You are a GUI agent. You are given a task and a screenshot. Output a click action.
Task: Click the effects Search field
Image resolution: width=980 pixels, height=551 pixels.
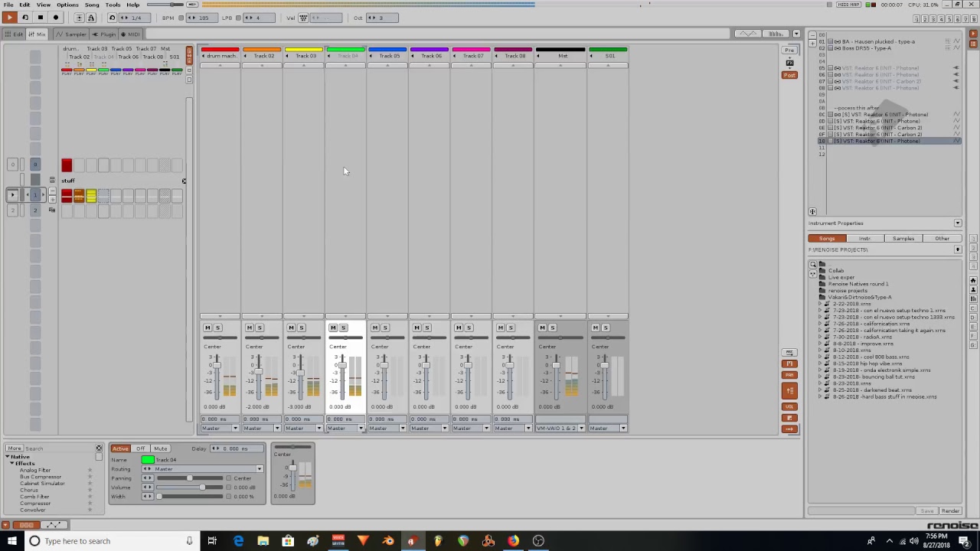tap(60, 448)
